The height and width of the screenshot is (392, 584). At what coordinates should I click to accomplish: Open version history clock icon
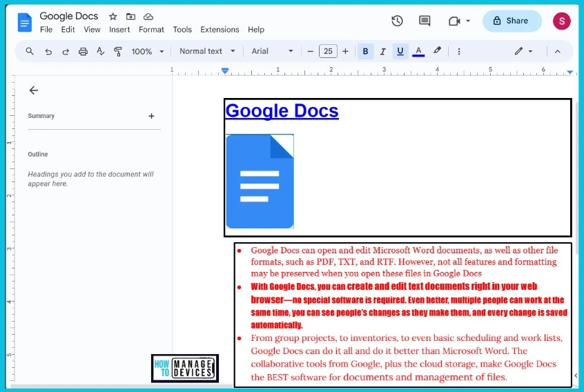pyautogui.click(x=397, y=21)
